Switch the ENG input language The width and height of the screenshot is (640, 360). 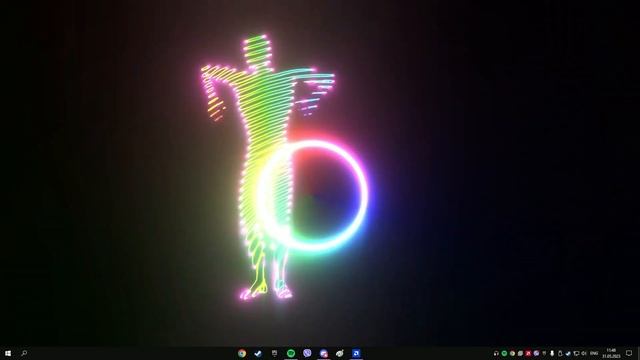click(594, 353)
